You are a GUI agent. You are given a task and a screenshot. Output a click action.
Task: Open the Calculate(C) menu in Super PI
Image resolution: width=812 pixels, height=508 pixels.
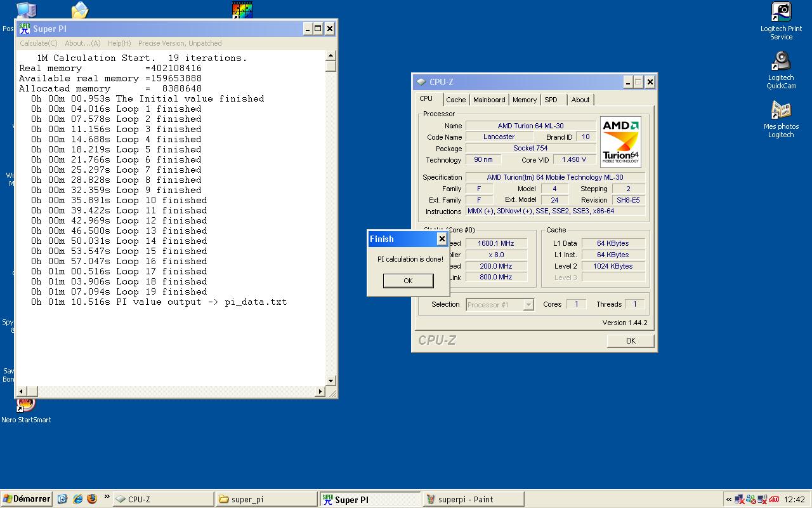(39, 43)
